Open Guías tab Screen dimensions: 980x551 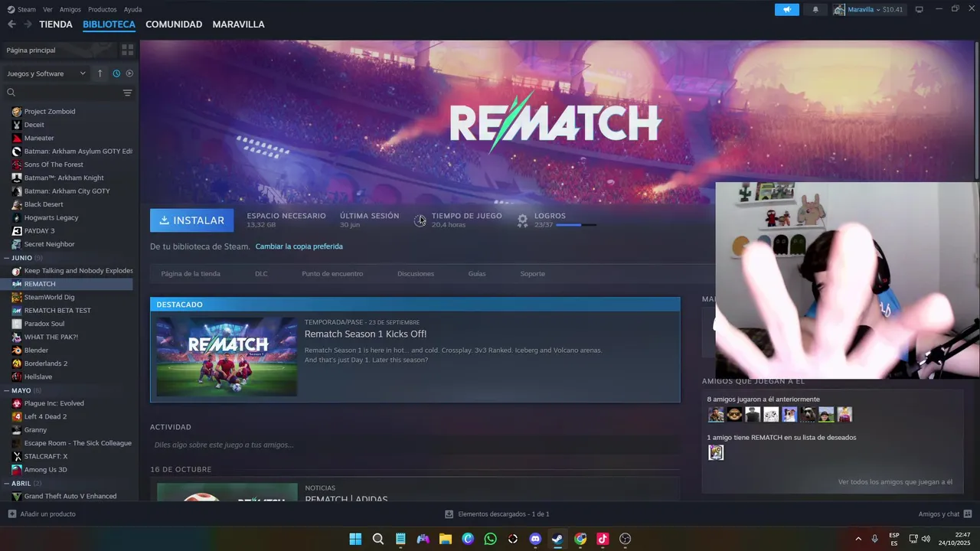tap(477, 274)
